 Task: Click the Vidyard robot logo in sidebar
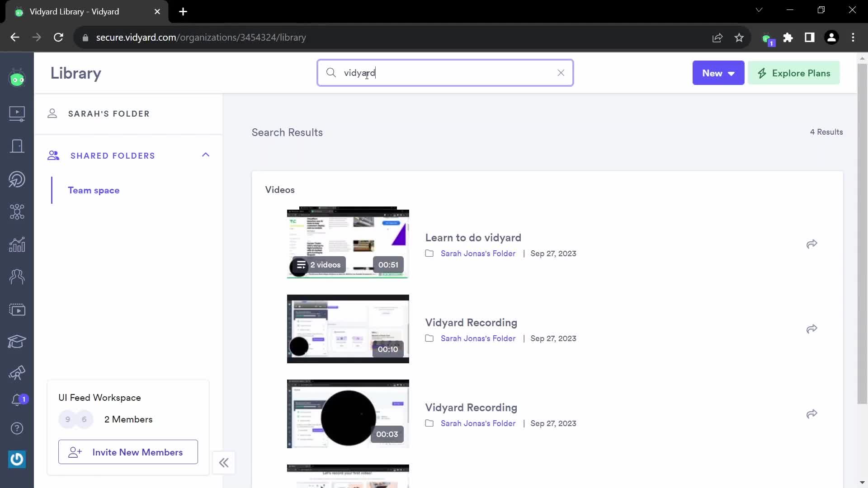[17, 79]
